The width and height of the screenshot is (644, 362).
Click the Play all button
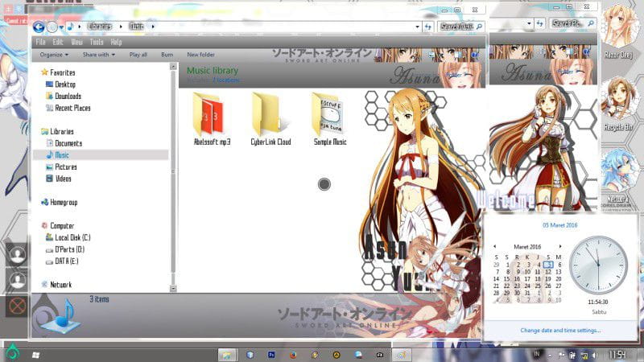[138, 55]
